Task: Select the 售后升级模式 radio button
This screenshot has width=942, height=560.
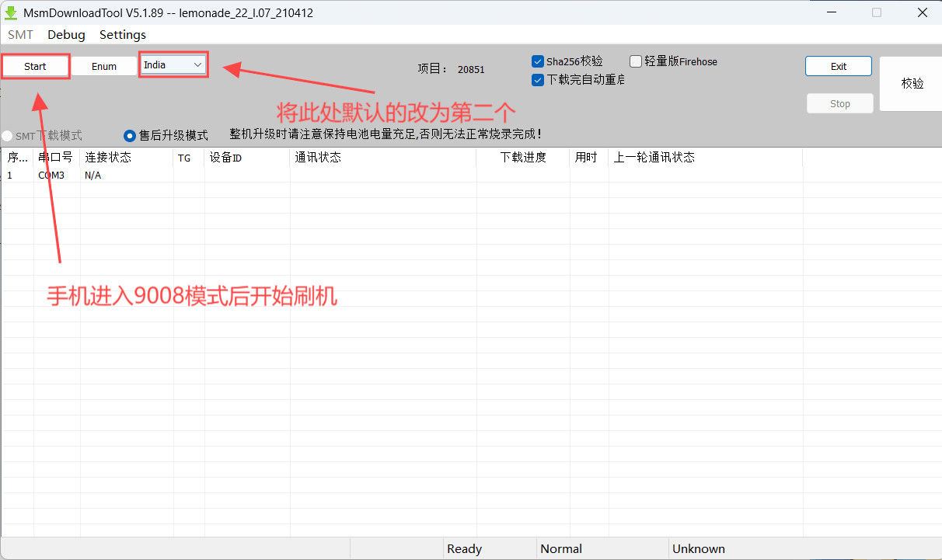Action: pyautogui.click(x=130, y=136)
